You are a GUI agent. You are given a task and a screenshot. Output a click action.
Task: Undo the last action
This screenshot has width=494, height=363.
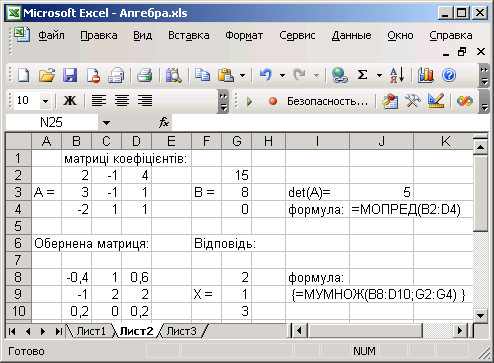tap(266, 75)
